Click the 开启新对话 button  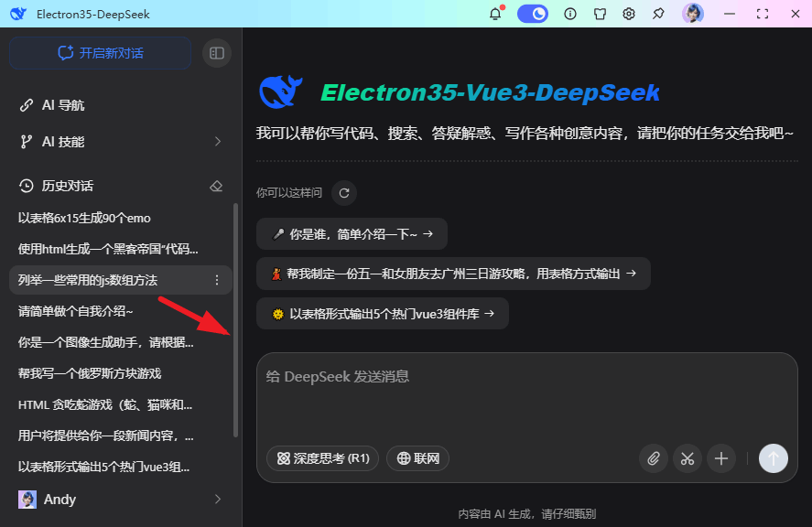coord(100,52)
